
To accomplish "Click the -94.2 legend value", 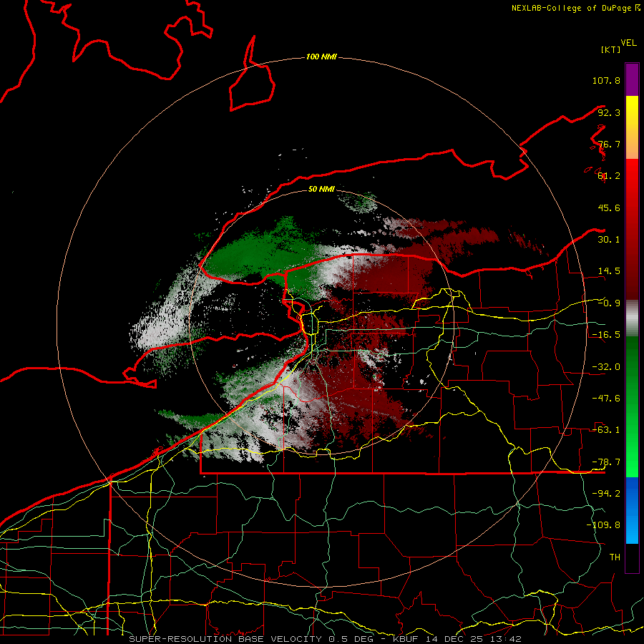I will click(x=606, y=493).
